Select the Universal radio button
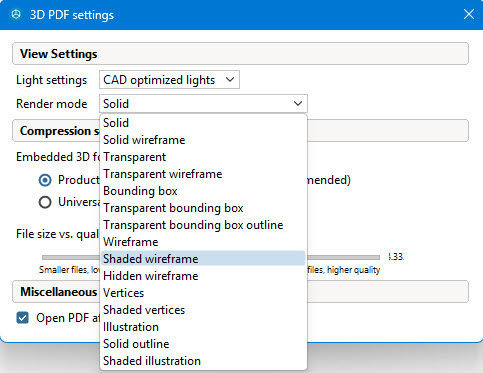The width and height of the screenshot is (483, 373). click(45, 202)
